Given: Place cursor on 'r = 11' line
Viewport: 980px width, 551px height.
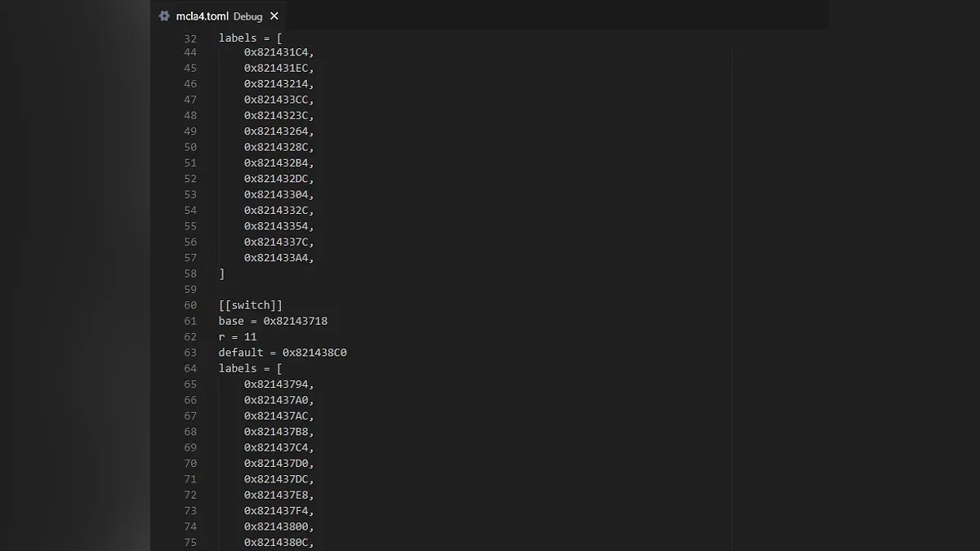Looking at the screenshot, I should pyautogui.click(x=238, y=337).
